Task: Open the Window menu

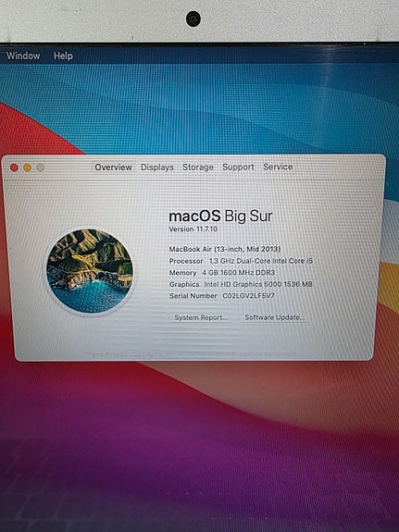Action: coord(23,56)
